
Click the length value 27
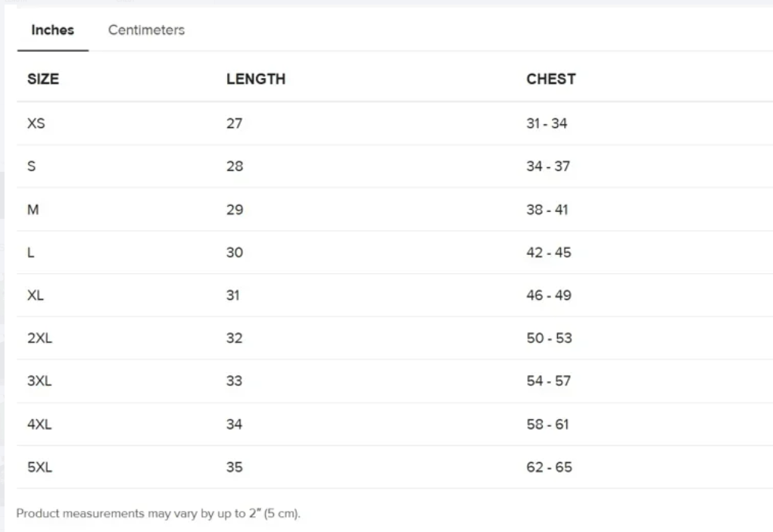point(234,123)
